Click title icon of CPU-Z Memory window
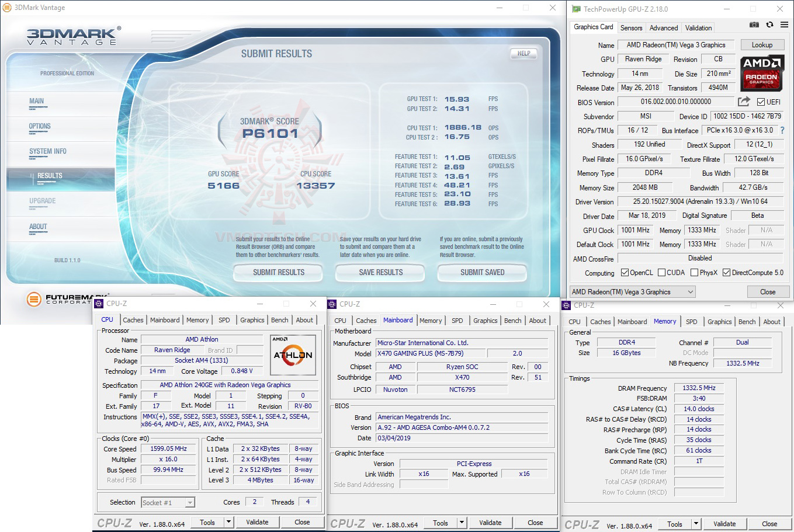The width and height of the screenshot is (794, 532). (x=566, y=305)
